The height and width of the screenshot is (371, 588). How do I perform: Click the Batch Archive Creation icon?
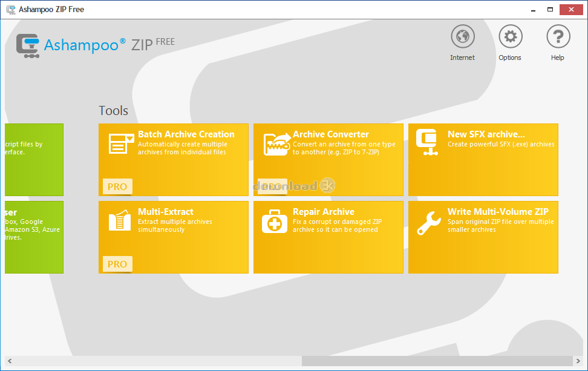click(121, 143)
